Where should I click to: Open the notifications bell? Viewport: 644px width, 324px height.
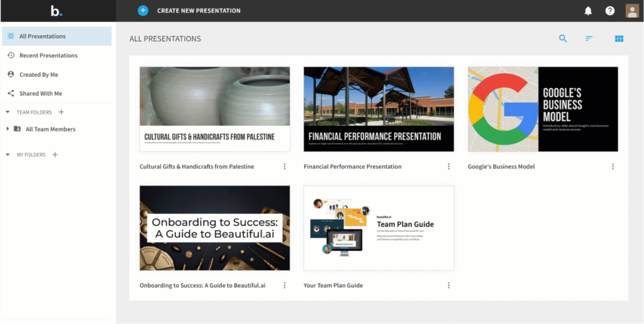pyautogui.click(x=588, y=11)
